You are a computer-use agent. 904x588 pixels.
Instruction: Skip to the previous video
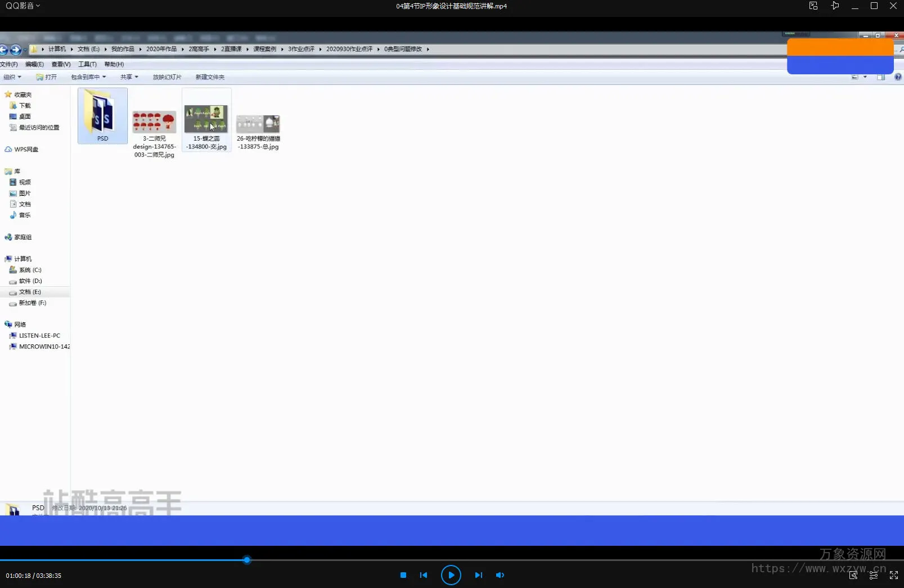[x=424, y=575]
